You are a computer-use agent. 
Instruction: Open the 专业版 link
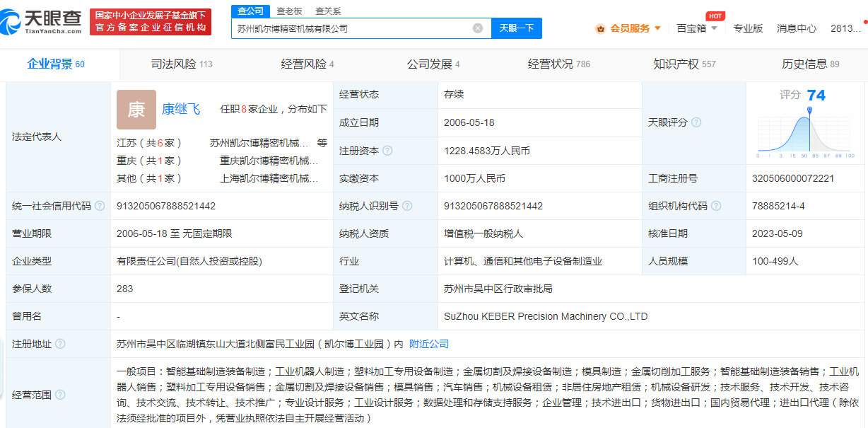point(748,28)
